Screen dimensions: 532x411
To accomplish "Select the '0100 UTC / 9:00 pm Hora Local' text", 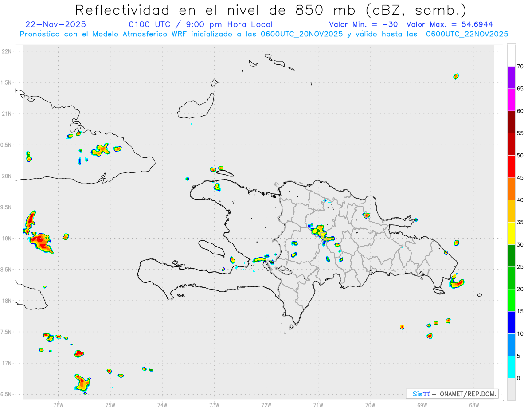I will [201, 24].
